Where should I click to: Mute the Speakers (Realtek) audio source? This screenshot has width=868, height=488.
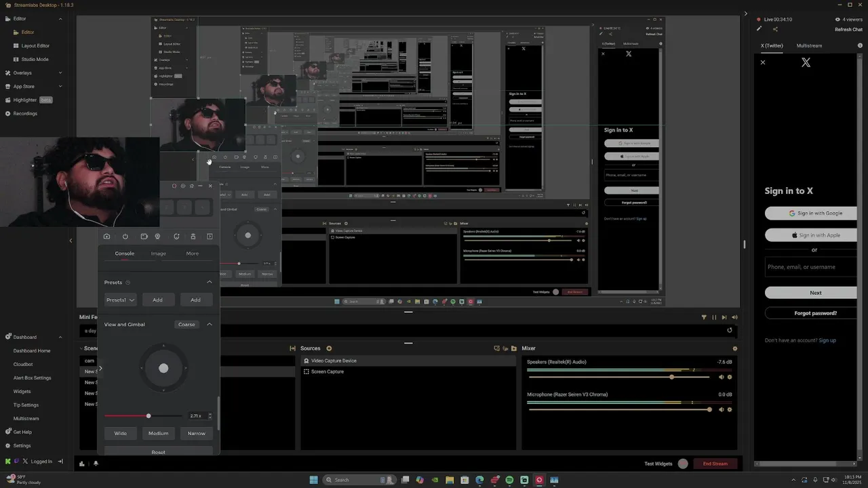722,377
